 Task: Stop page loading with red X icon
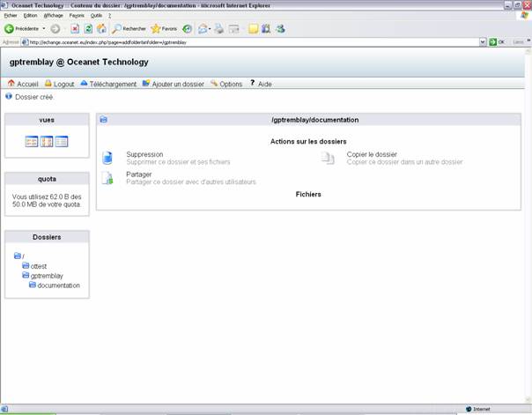[x=75, y=29]
